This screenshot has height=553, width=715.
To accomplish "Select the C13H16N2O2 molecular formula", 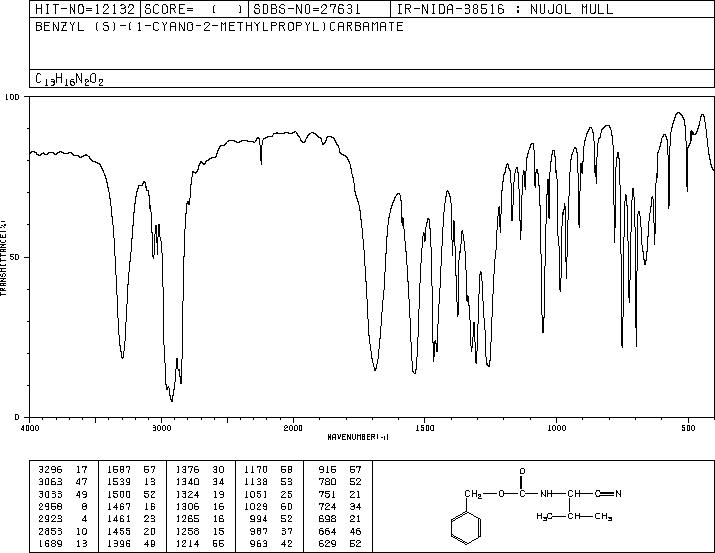I will pos(69,79).
